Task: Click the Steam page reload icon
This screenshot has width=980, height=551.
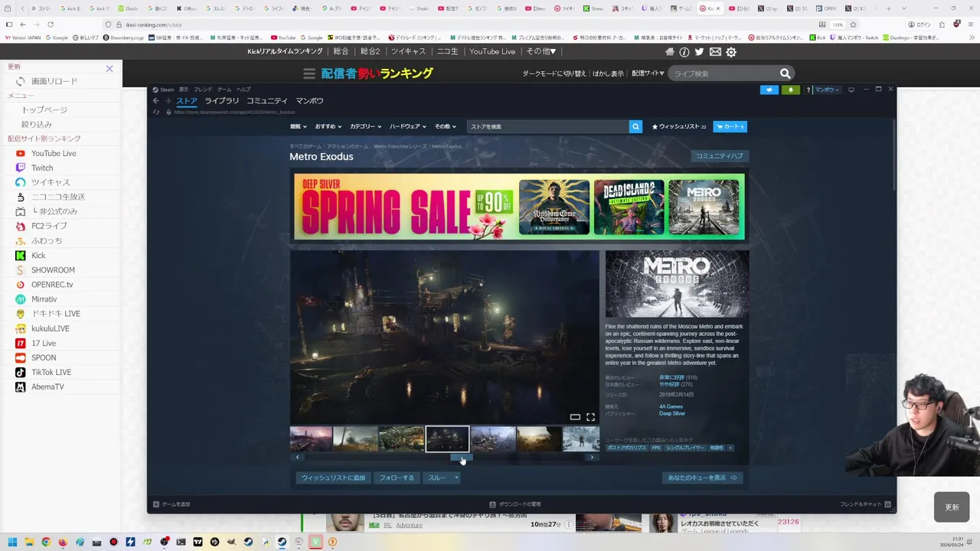Action: 156,112
